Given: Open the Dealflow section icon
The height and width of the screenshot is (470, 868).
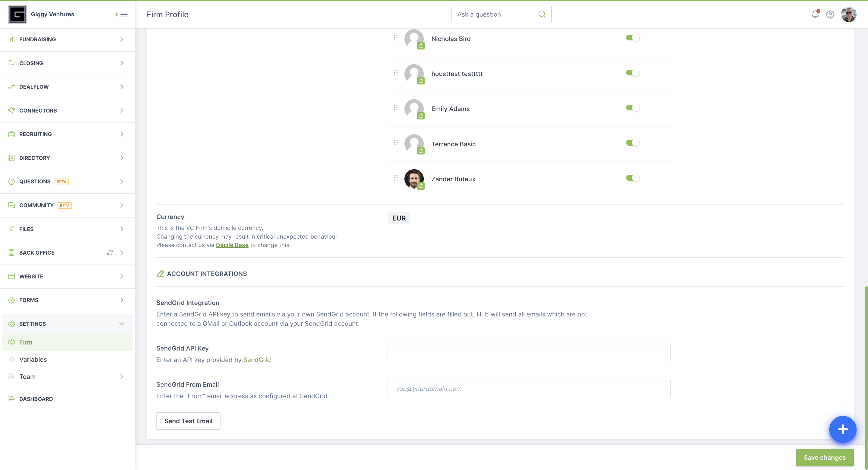Looking at the screenshot, I should point(11,87).
